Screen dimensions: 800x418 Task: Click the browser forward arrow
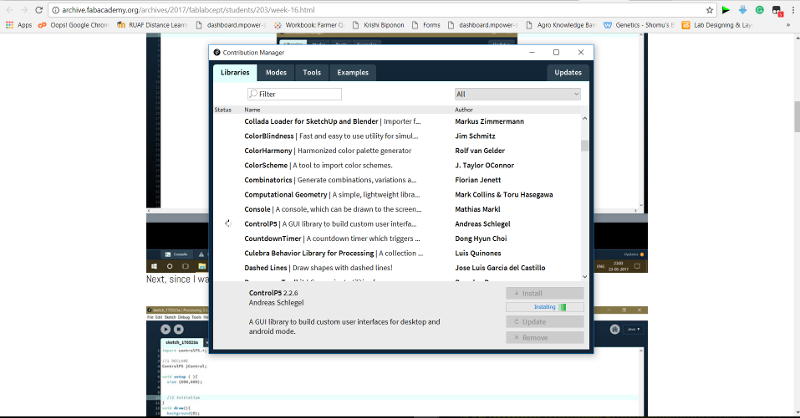click(x=24, y=10)
